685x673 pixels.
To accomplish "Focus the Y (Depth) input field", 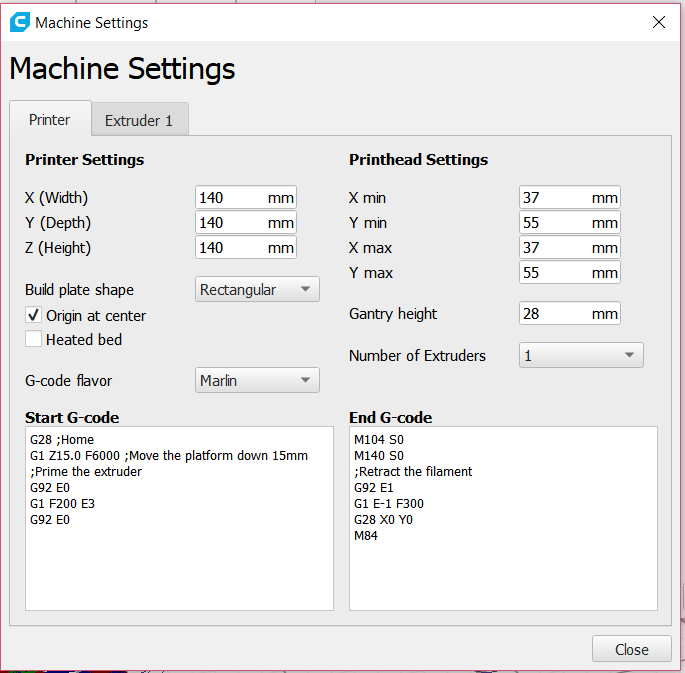I will tap(230, 223).
